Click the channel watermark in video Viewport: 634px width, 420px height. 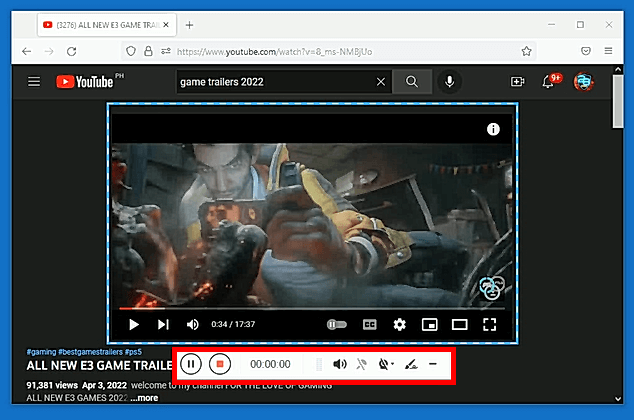(x=492, y=288)
